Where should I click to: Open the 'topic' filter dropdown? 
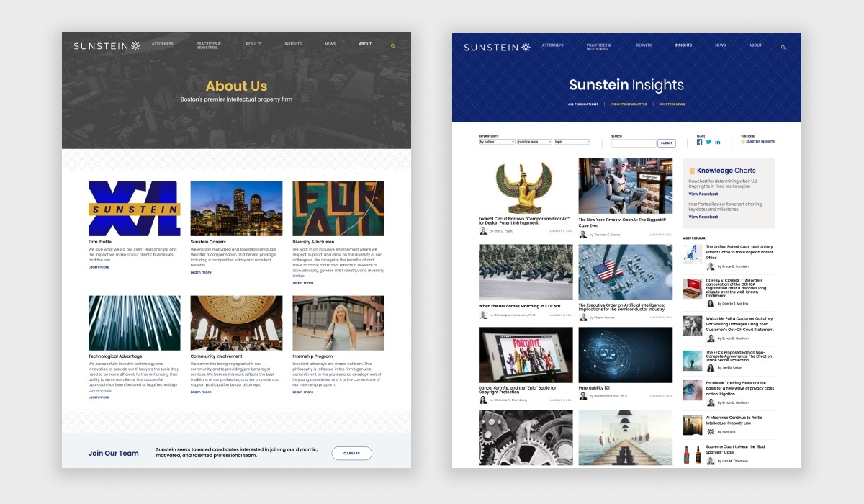[572, 142]
